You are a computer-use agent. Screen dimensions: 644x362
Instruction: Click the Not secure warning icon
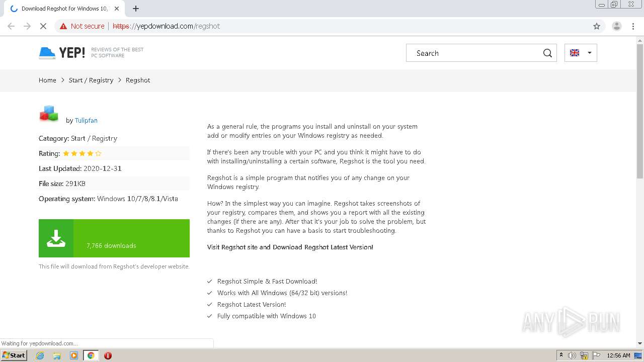click(x=63, y=26)
